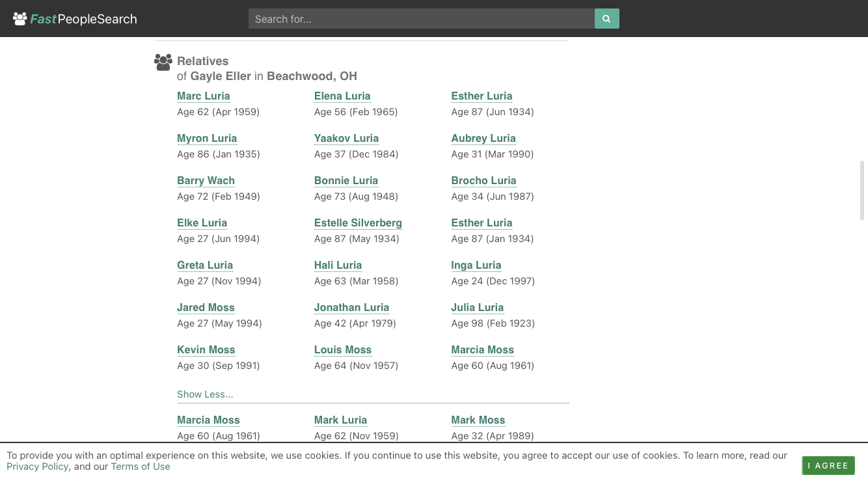Click 'of Gayle Eller in Beachwood, OH' subheading
This screenshot has height=488, width=868.
coord(267,76)
